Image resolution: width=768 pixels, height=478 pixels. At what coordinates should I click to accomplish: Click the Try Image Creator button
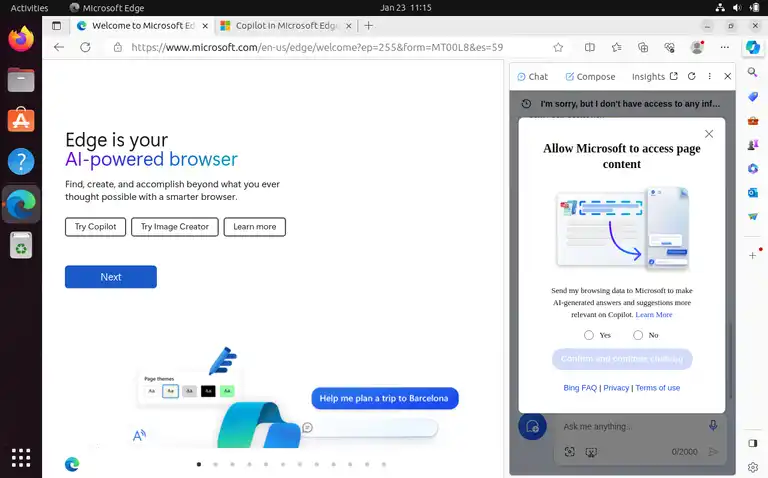click(175, 227)
